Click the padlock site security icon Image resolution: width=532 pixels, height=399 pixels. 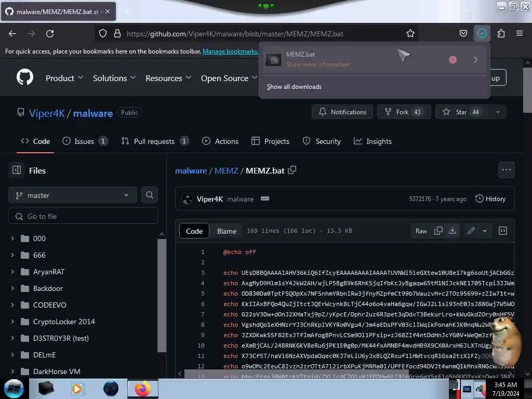[x=117, y=33]
